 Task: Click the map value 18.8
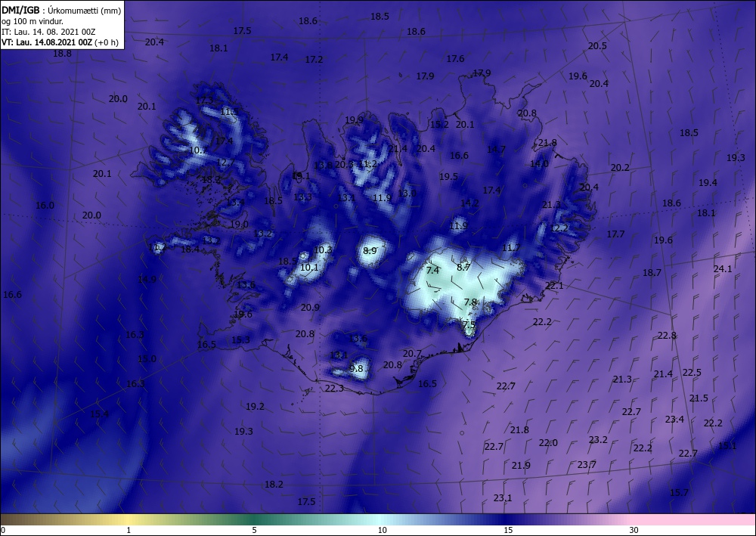coord(62,54)
